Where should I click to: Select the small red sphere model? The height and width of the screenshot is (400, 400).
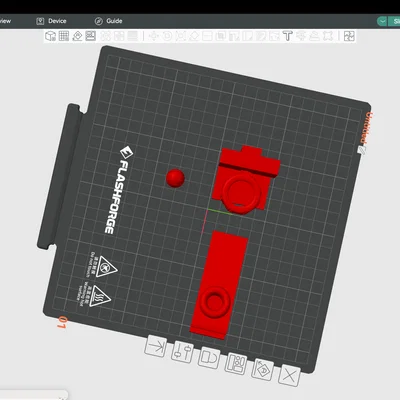tap(175, 178)
